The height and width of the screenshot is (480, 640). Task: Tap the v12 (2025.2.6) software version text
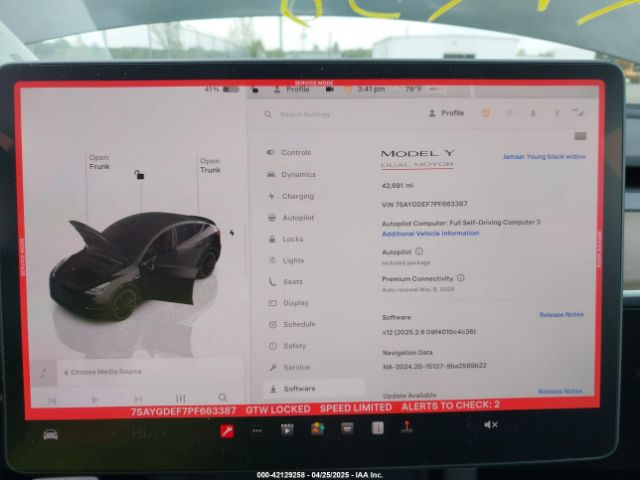[x=429, y=332]
